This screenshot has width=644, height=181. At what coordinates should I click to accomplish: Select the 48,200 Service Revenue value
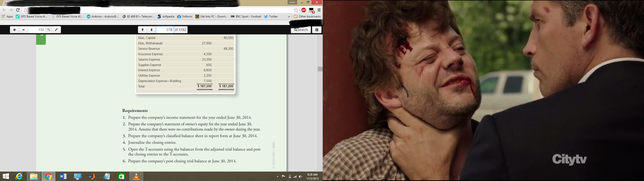(228, 49)
